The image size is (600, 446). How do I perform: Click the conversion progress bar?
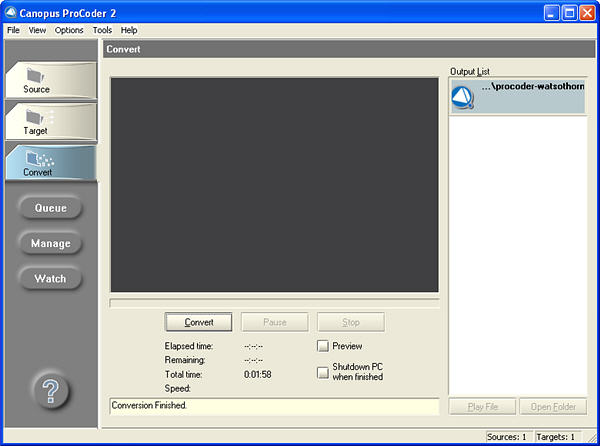pos(274,303)
